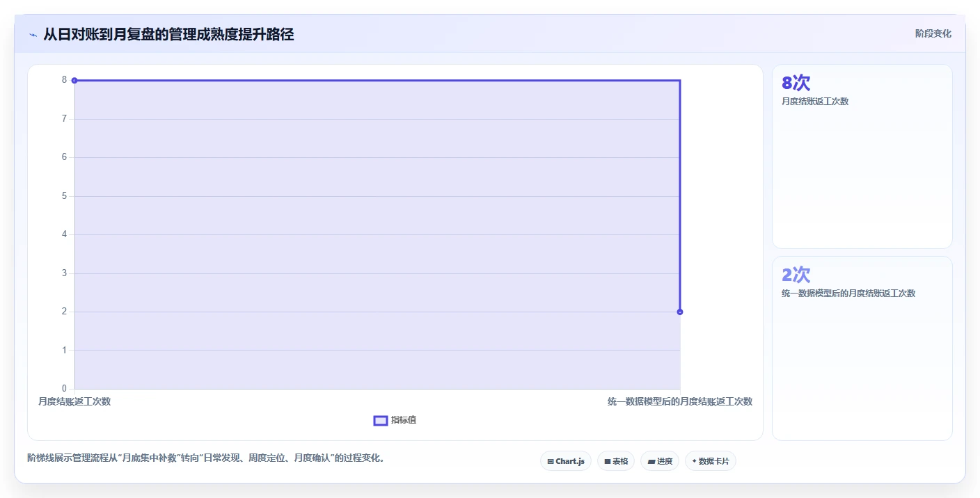Toggle the 指标值 legend swatch
The height and width of the screenshot is (498, 980).
point(381,421)
